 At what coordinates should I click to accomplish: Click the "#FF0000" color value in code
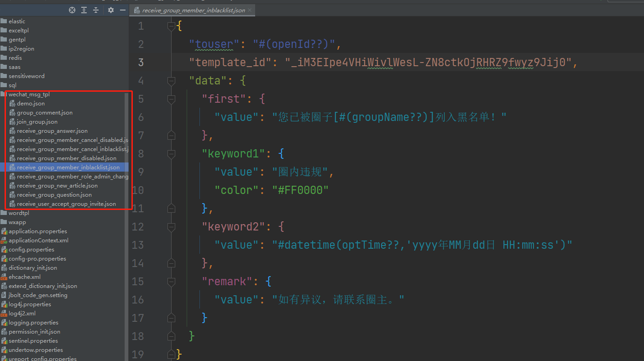[300, 190]
